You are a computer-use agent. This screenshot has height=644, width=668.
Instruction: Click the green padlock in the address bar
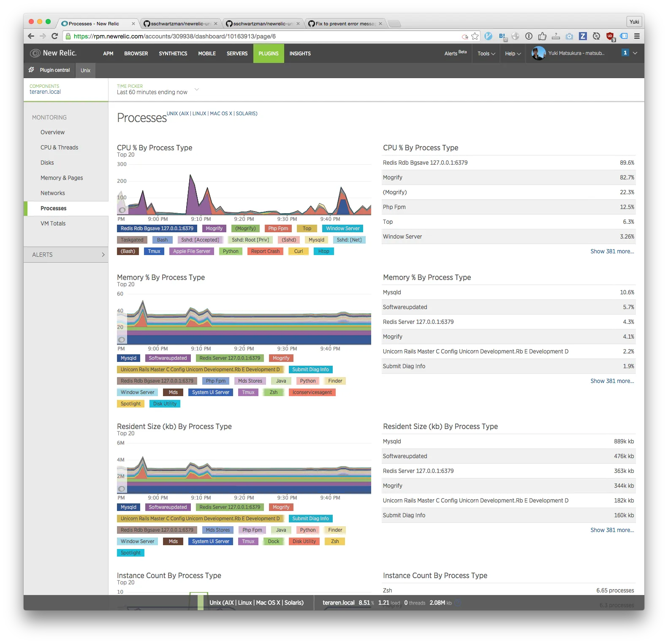click(x=68, y=36)
